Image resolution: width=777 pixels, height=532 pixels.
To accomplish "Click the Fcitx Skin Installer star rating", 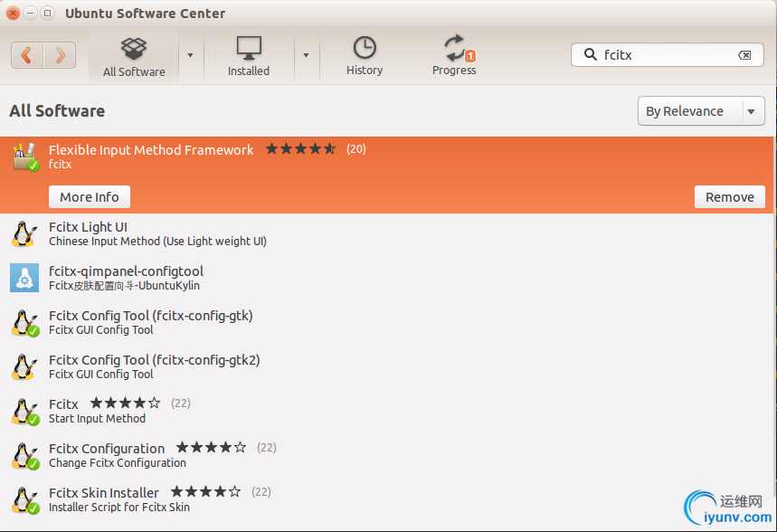I will 205,492.
